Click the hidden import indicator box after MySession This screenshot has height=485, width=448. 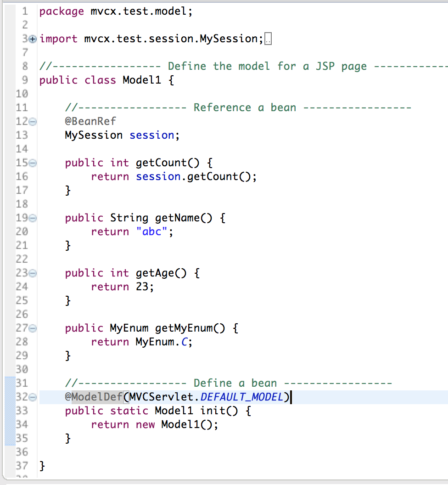click(268, 39)
